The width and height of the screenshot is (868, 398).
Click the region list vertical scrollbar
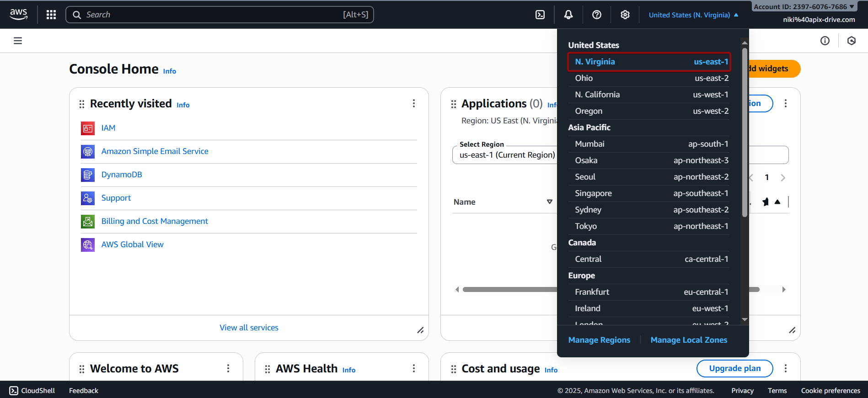745,133
